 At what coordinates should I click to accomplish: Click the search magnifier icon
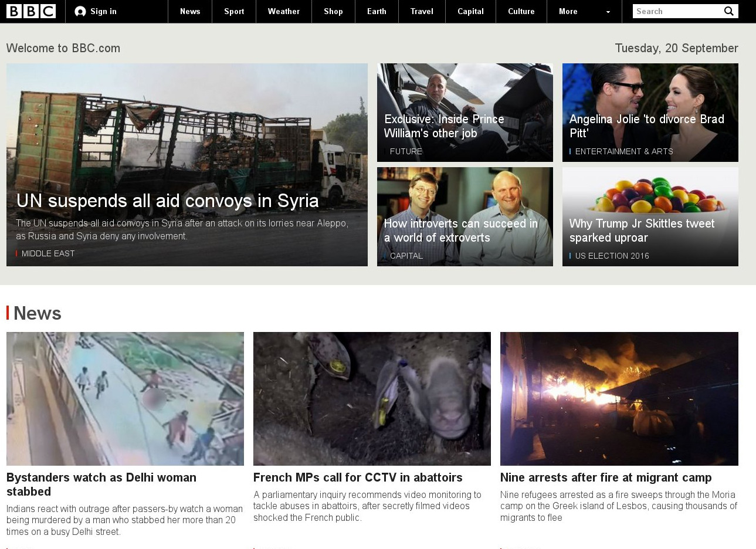729,11
